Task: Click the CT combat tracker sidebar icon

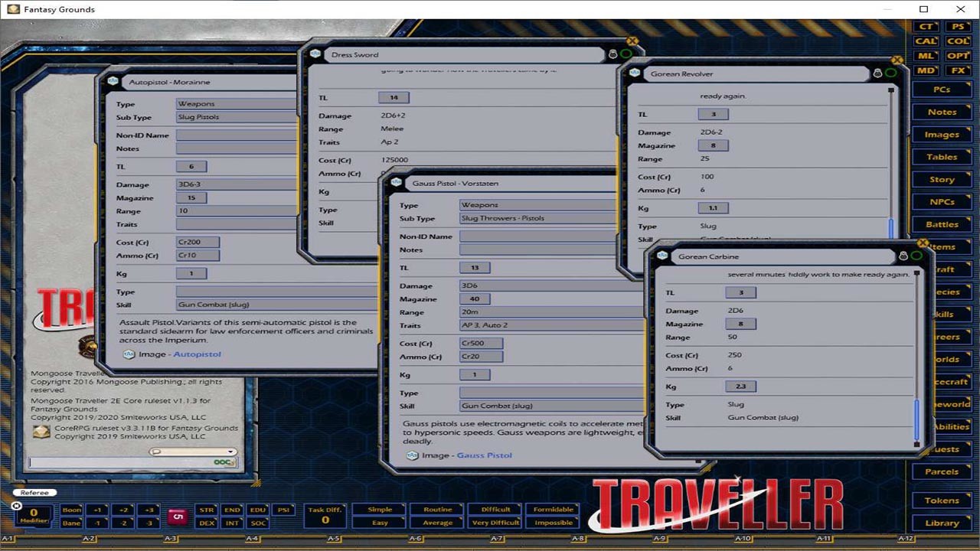Action: [x=926, y=26]
